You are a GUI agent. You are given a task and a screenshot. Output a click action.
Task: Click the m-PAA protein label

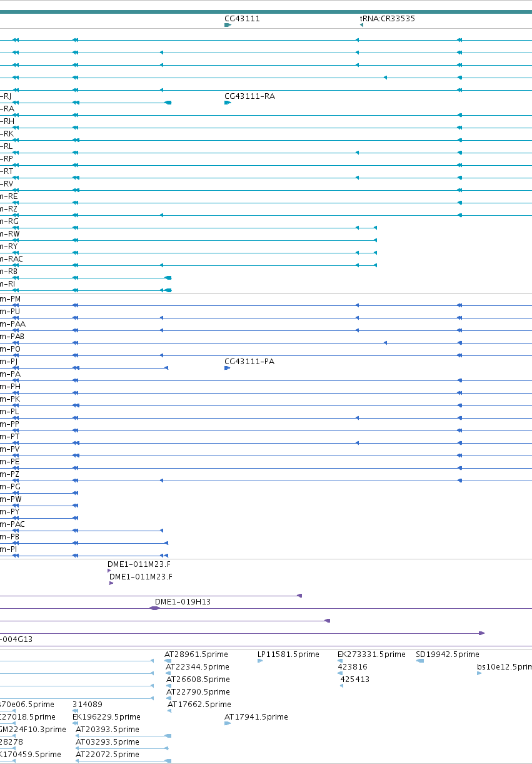point(13,324)
